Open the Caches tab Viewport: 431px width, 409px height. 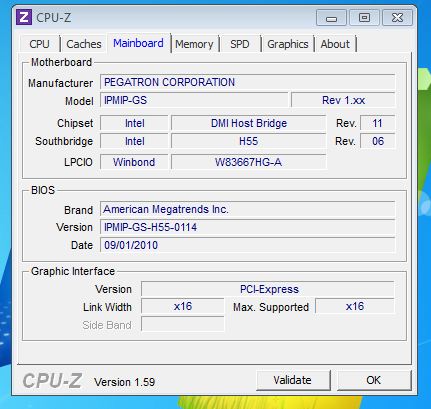pyautogui.click(x=84, y=44)
